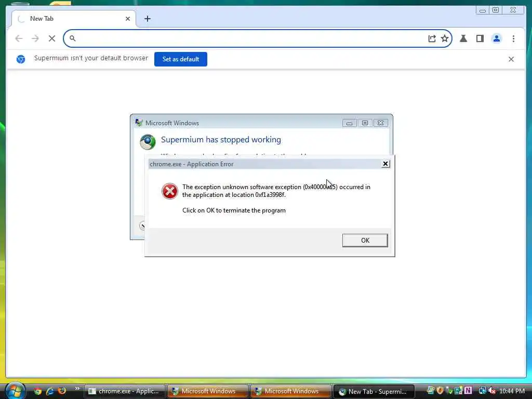Image resolution: width=532 pixels, height=399 pixels.
Task: Close the chrome.exe Application Error dialog
Action: pyautogui.click(x=385, y=164)
